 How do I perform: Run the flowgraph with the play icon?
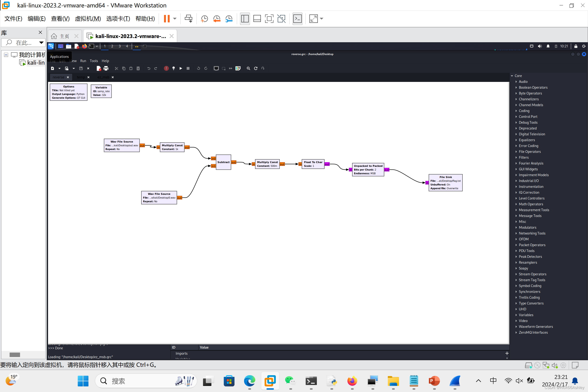[181, 68]
